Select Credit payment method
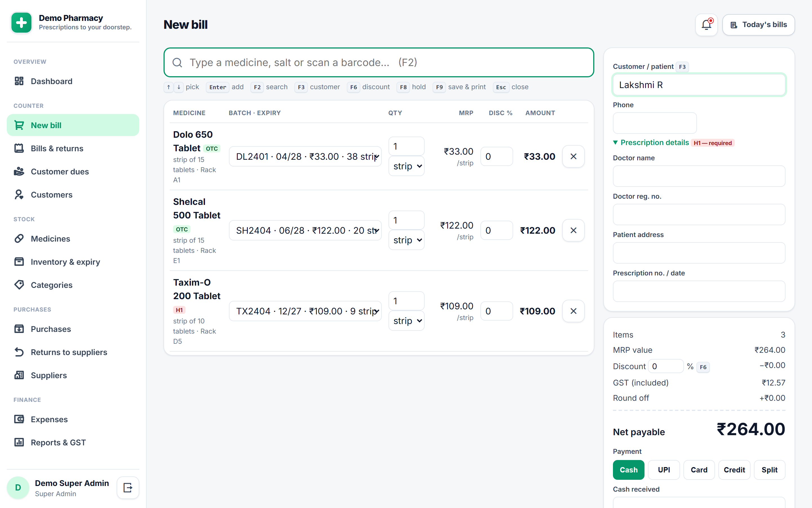The image size is (812, 508). point(734,470)
